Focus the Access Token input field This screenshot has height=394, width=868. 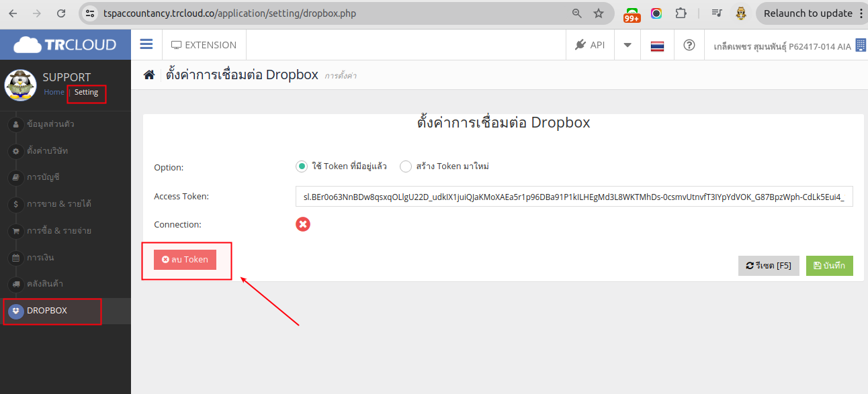[574, 197]
